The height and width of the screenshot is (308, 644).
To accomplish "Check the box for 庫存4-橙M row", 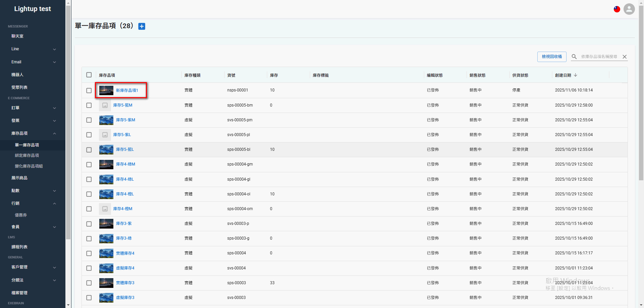I will point(89,209).
